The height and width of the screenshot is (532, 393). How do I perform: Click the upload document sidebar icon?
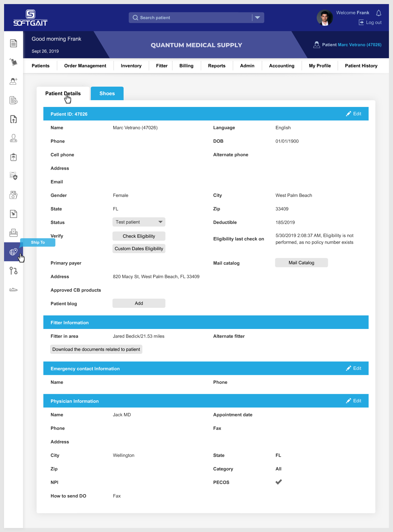point(14,119)
